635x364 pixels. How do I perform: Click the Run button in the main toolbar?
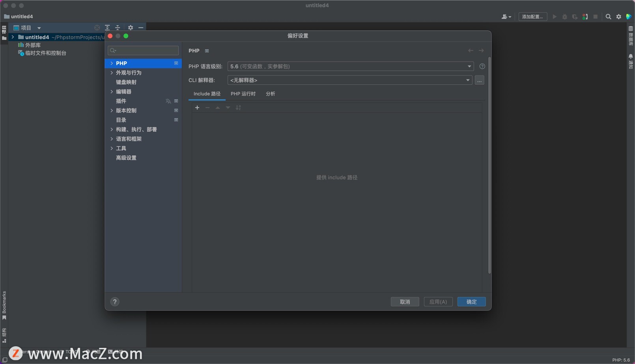[x=555, y=17]
